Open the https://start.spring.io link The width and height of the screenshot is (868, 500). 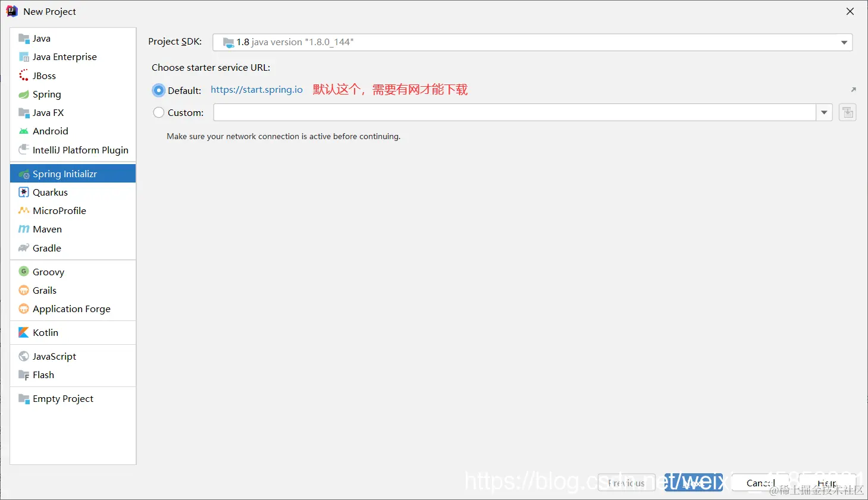click(256, 90)
